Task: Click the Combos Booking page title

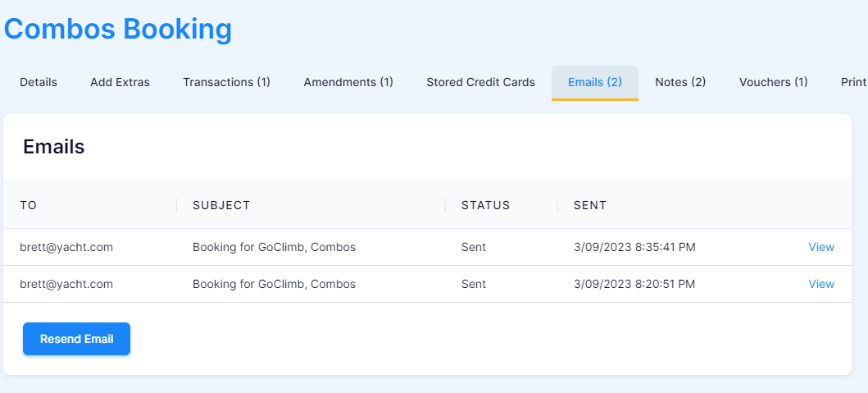Action: pyautogui.click(x=118, y=30)
